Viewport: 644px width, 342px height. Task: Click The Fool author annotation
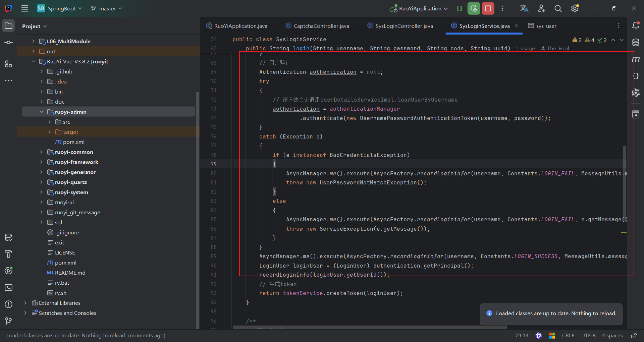point(555,49)
